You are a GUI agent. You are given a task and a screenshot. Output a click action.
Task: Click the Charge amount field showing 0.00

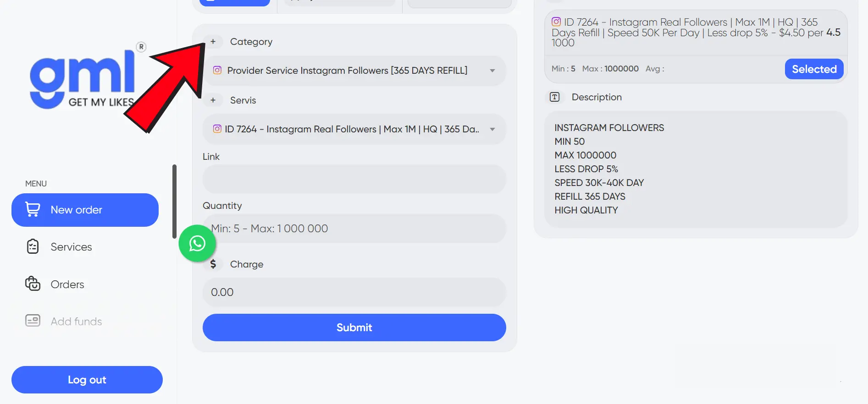(354, 292)
